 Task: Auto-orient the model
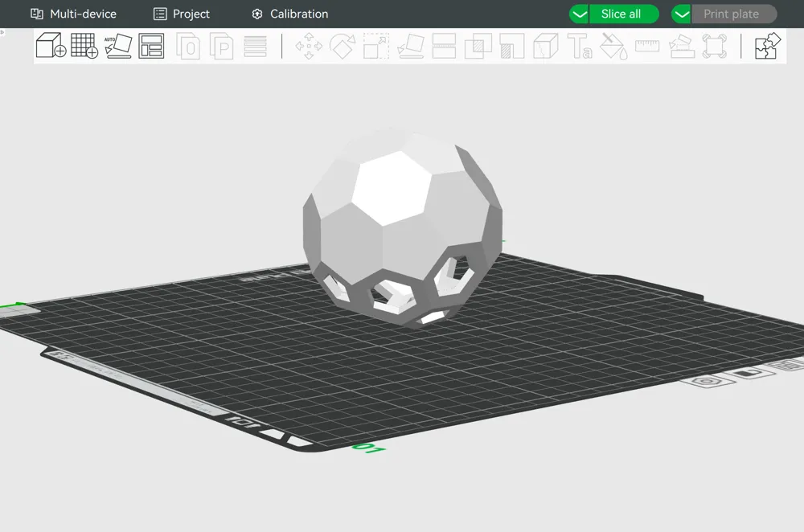[117, 46]
